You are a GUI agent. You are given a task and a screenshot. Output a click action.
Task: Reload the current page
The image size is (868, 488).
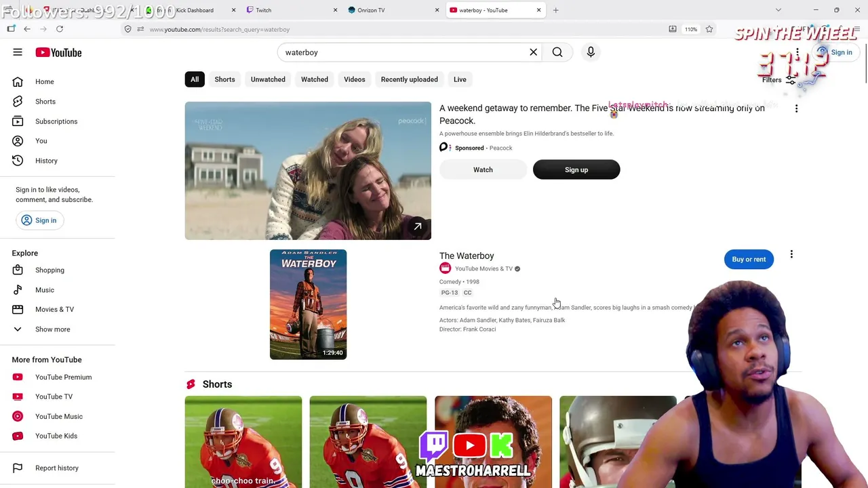pos(60,29)
